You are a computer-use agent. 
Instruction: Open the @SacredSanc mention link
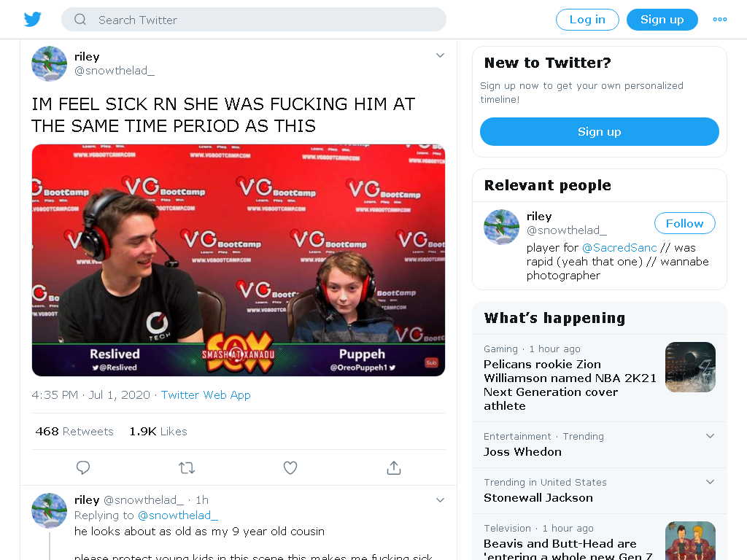point(619,248)
